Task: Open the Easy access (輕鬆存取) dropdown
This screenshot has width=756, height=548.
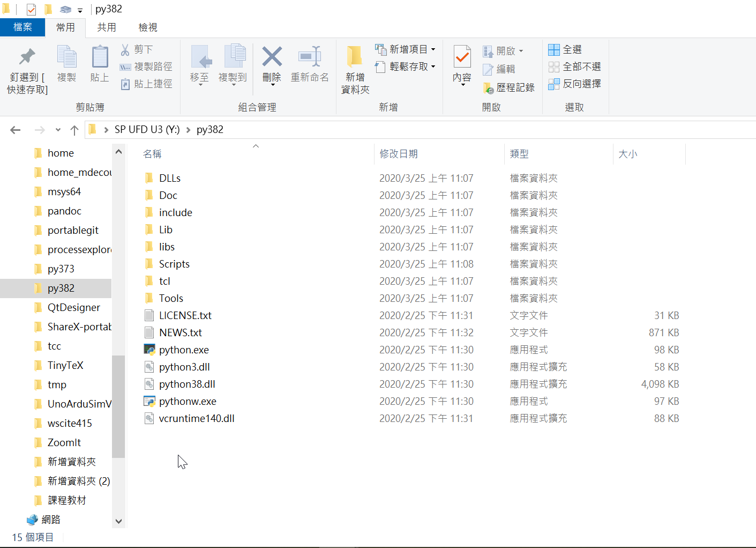Action: point(433,66)
